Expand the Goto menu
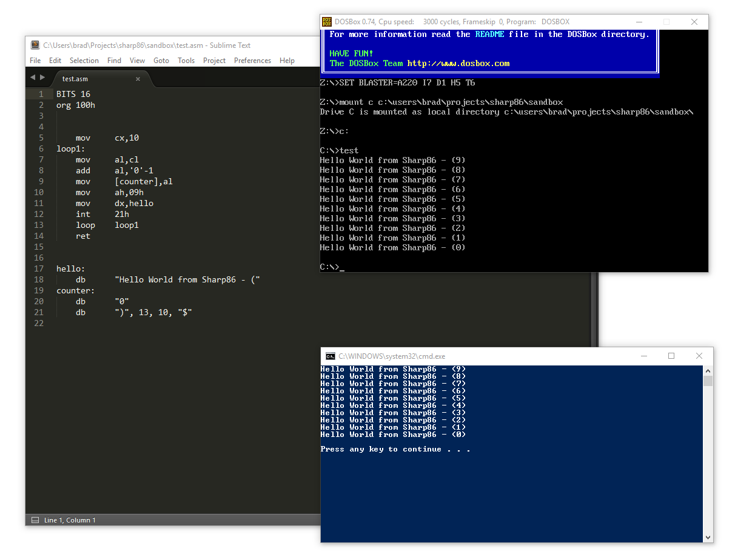 (161, 61)
